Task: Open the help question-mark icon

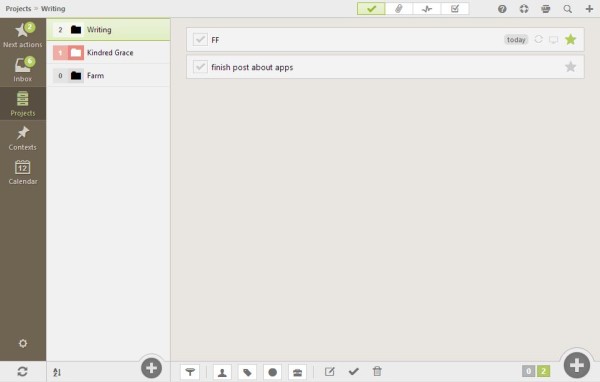Action: (x=502, y=9)
